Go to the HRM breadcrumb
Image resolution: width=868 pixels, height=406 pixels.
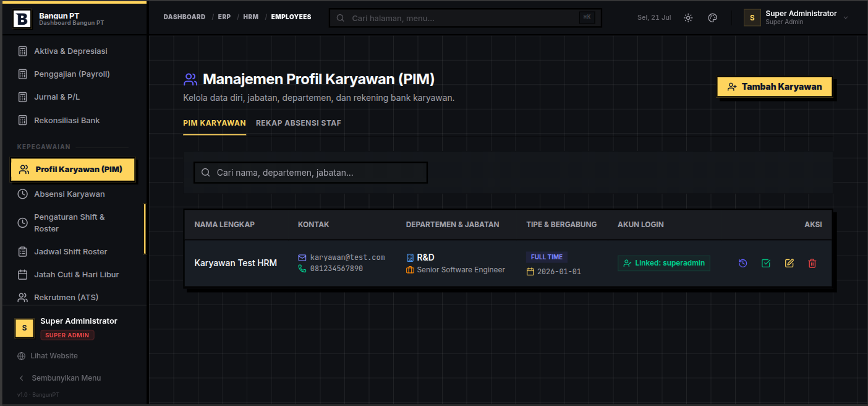250,17
